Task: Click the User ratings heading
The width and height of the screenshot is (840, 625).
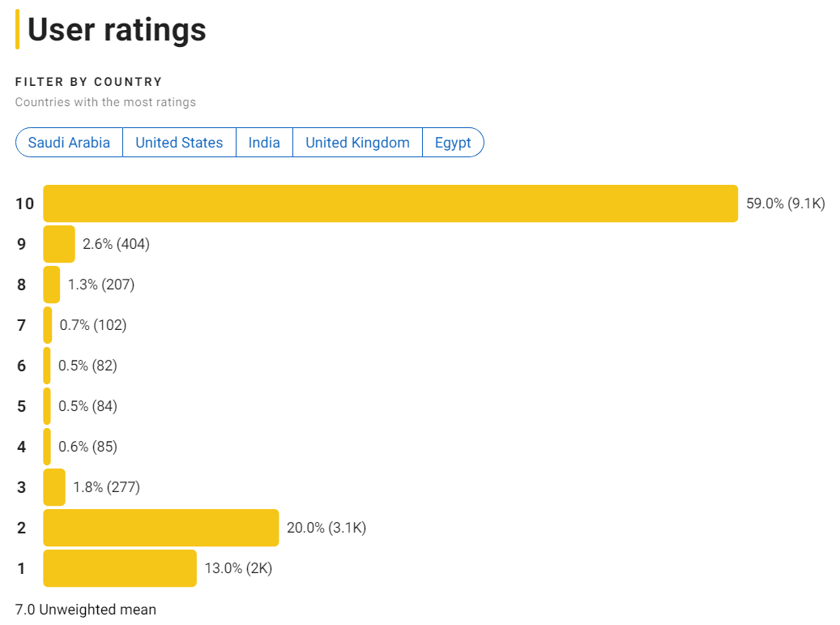Action: [117, 30]
